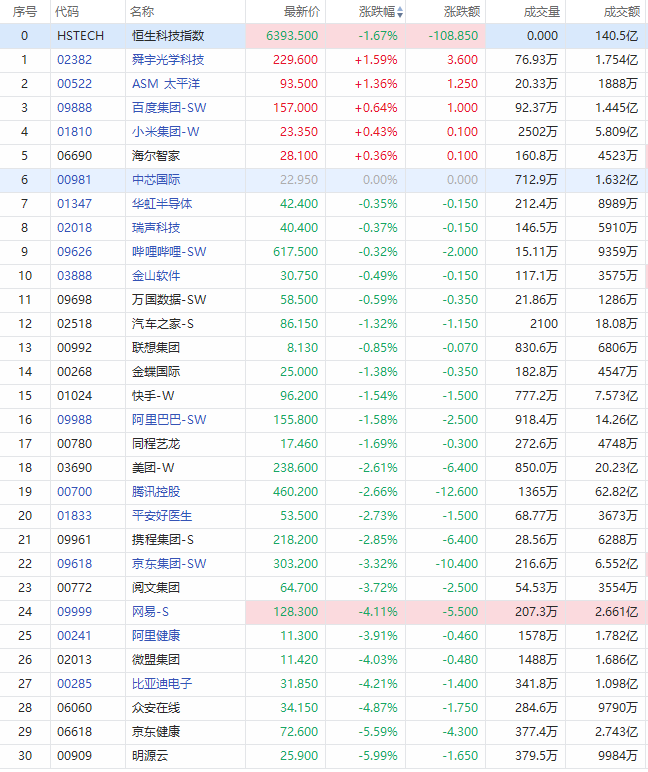Open stock code 01810

74,131
